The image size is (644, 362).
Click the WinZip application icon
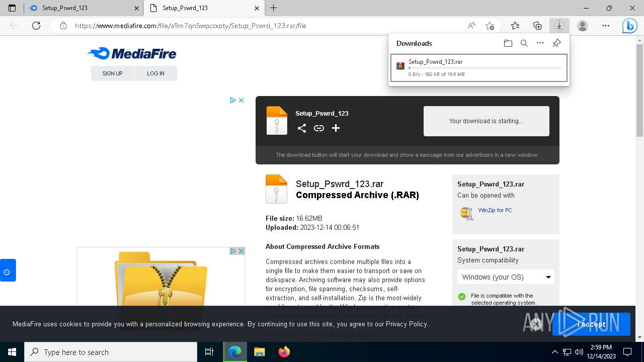pyautogui.click(x=467, y=213)
